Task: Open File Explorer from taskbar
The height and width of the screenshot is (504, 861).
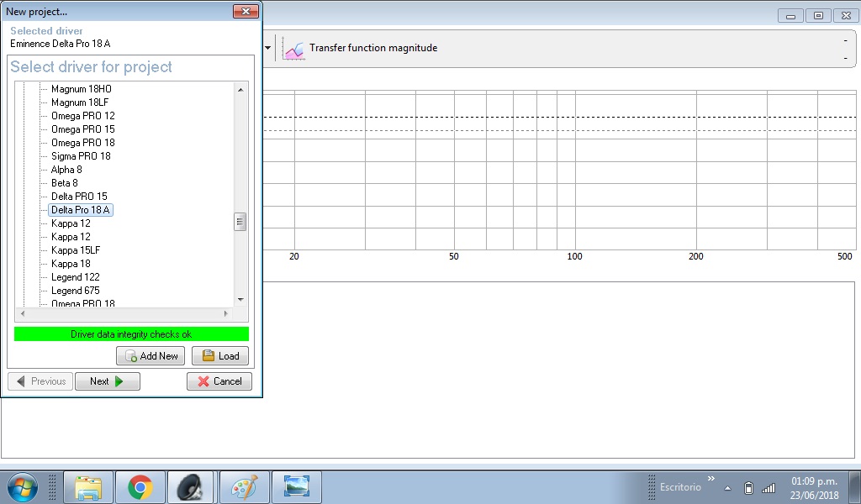Action: coord(88,487)
